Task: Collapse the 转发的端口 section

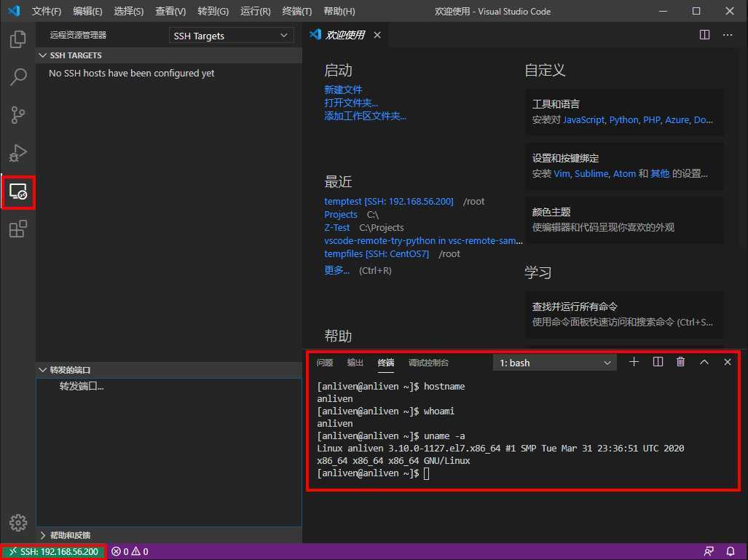Action: click(169, 370)
